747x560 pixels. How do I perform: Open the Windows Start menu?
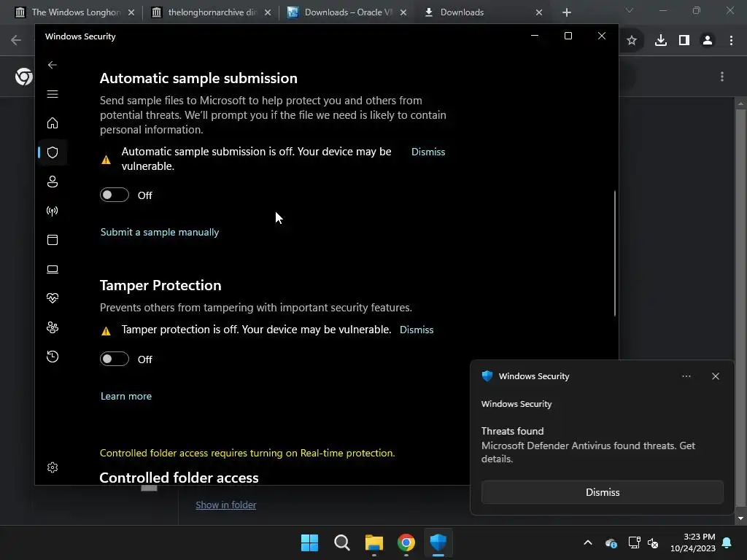click(309, 542)
